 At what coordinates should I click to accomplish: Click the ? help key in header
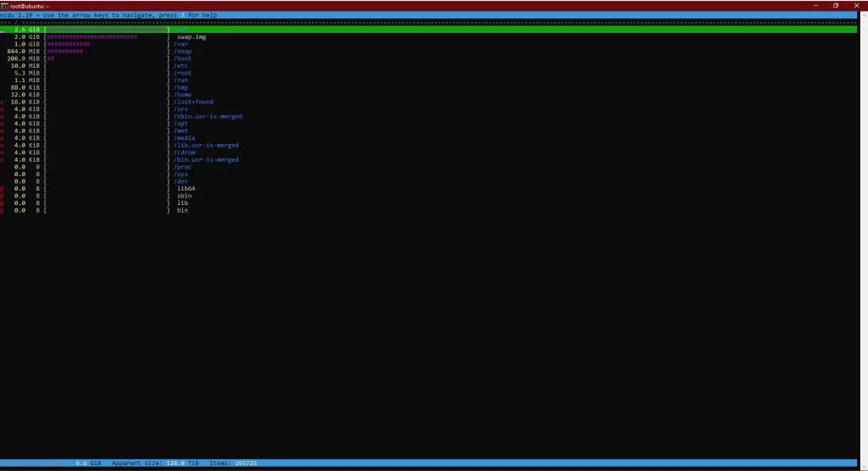pos(183,15)
